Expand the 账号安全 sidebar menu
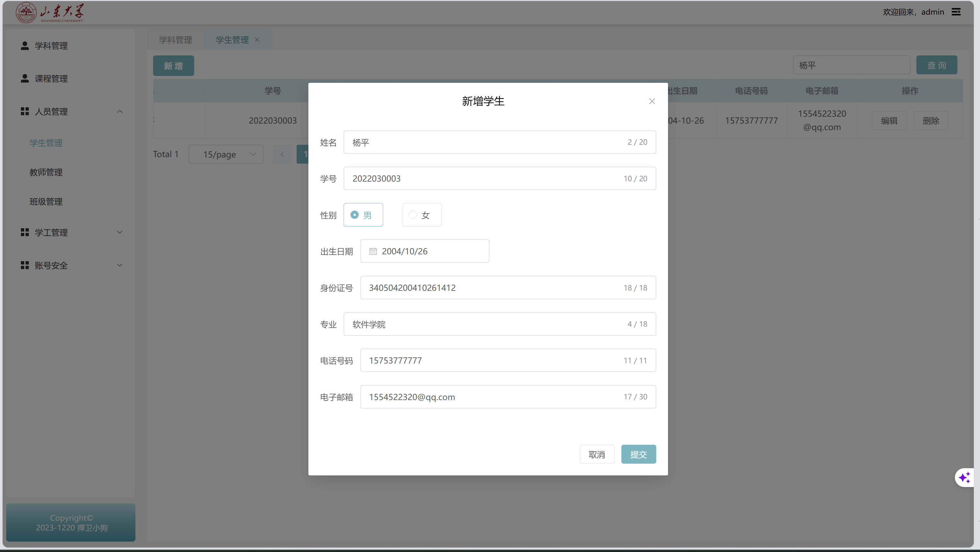Viewport: 980px width, 552px height. click(x=119, y=265)
